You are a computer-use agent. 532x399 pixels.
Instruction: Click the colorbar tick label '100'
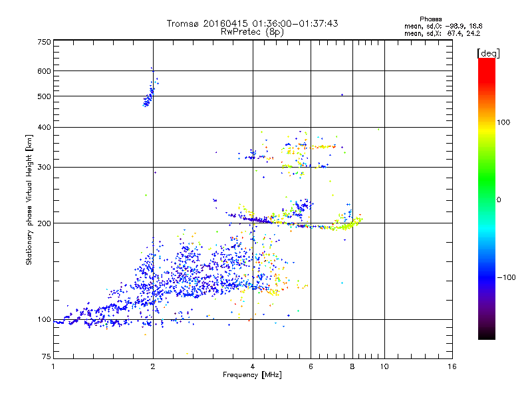coord(503,122)
